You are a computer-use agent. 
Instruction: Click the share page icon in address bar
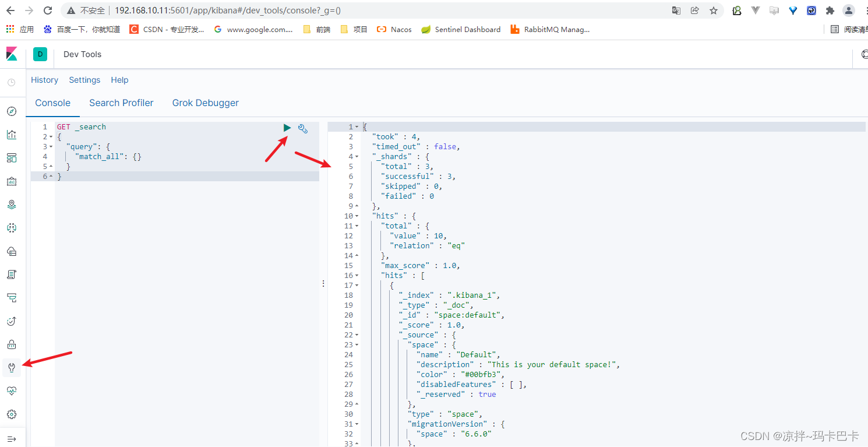click(695, 10)
